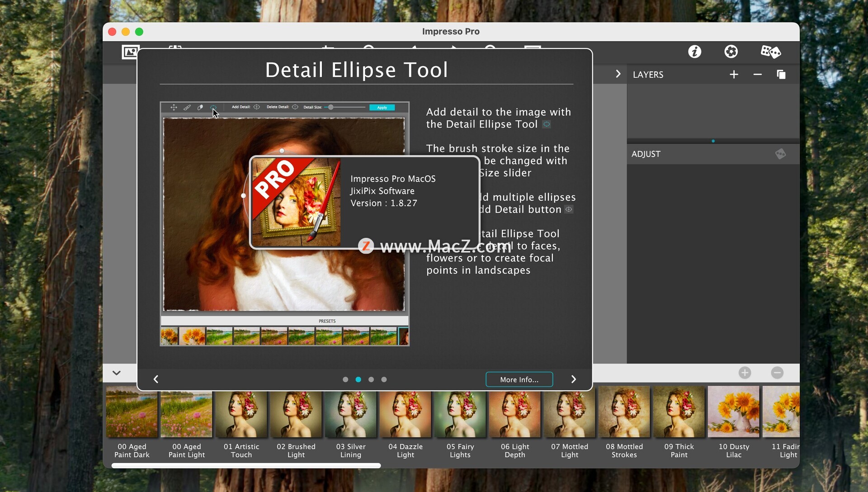
Task: Select the 11 Fading Light preset thumbnail
Action: (781, 412)
